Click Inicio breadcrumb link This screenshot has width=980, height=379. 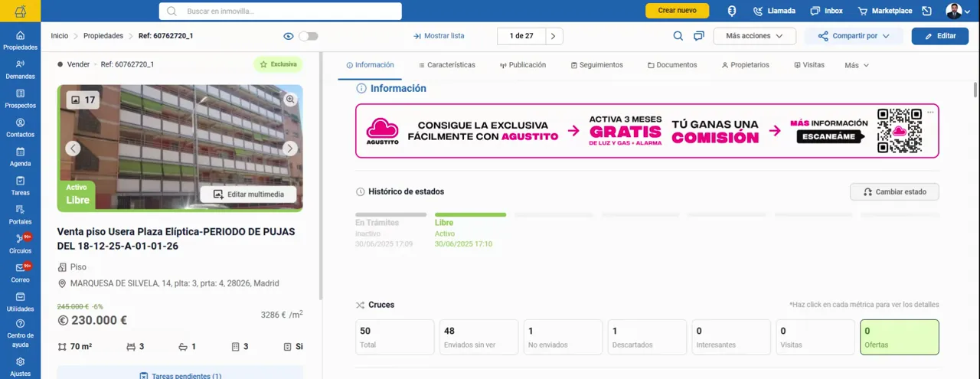(59, 36)
